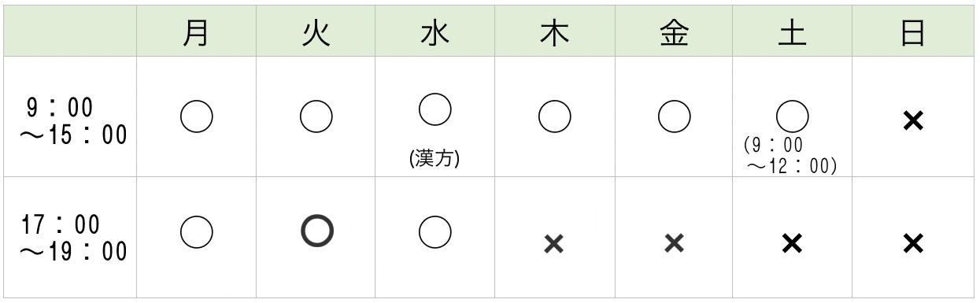
Task: Click the (9:00～12:00) Saturday note
Action: coord(790,157)
